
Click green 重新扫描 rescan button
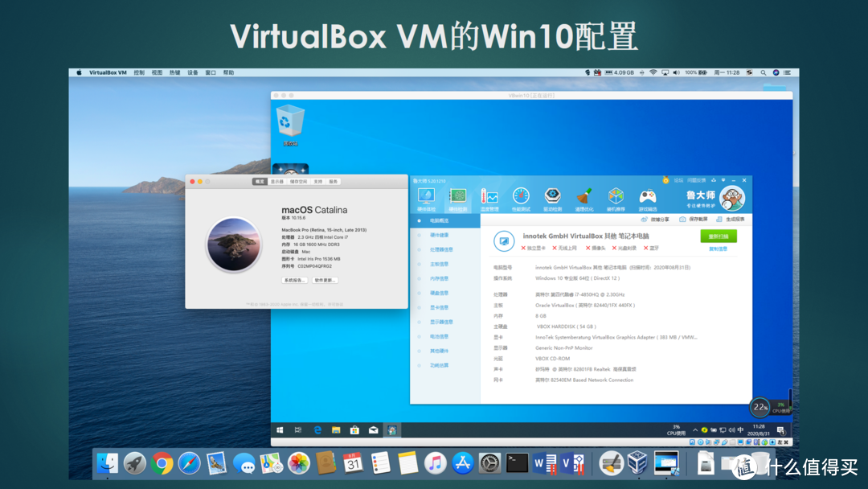coord(718,236)
